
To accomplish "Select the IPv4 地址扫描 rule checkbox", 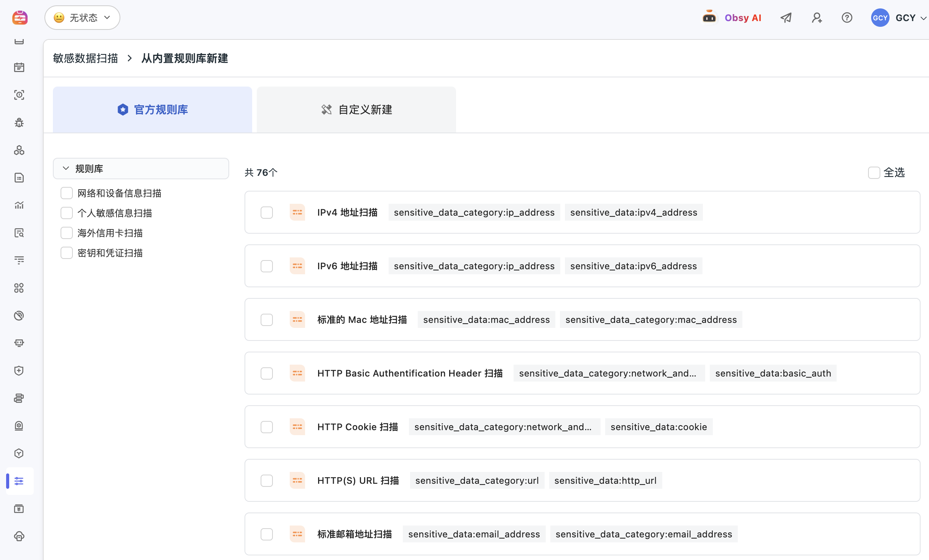I will [x=267, y=212].
